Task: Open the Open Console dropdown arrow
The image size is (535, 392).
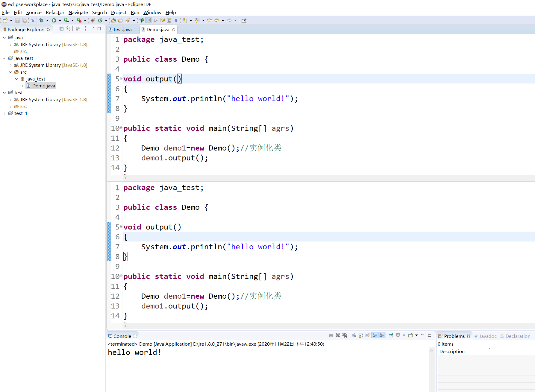Action: (x=416, y=335)
